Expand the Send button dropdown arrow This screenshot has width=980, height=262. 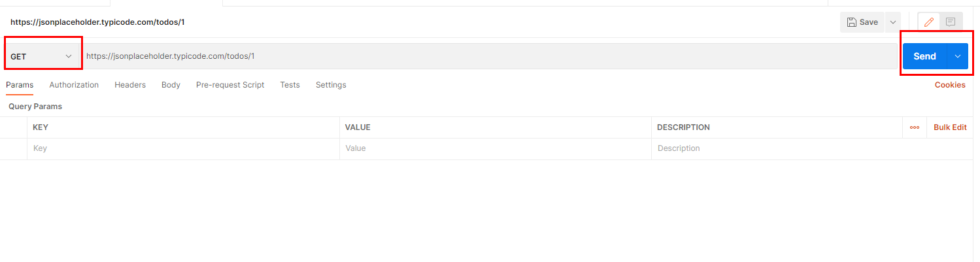tap(957, 56)
